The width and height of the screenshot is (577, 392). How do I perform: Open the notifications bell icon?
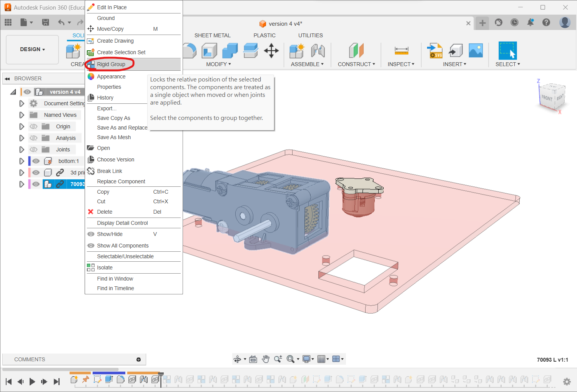(530, 23)
